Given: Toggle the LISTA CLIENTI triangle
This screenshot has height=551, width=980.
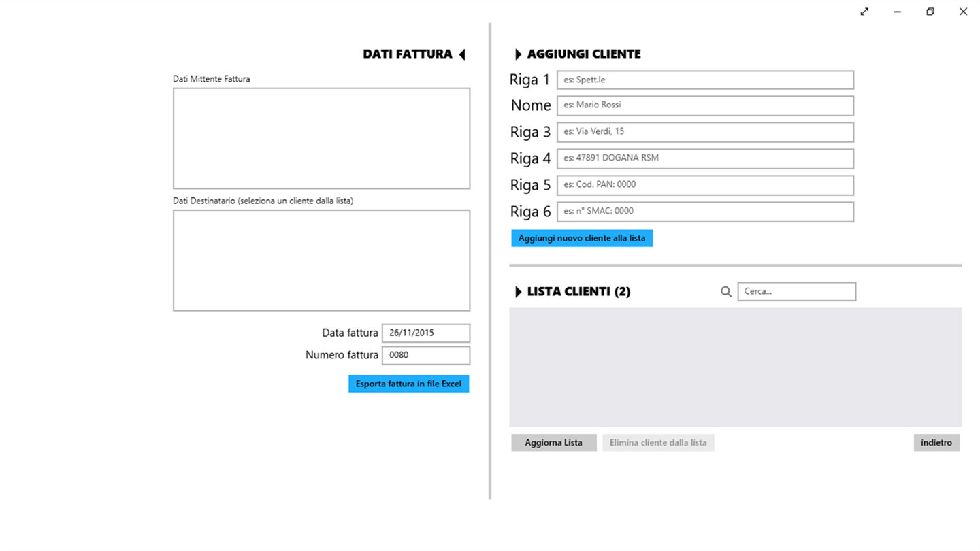Looking at the screenshot, I should (x=518, y=292).
